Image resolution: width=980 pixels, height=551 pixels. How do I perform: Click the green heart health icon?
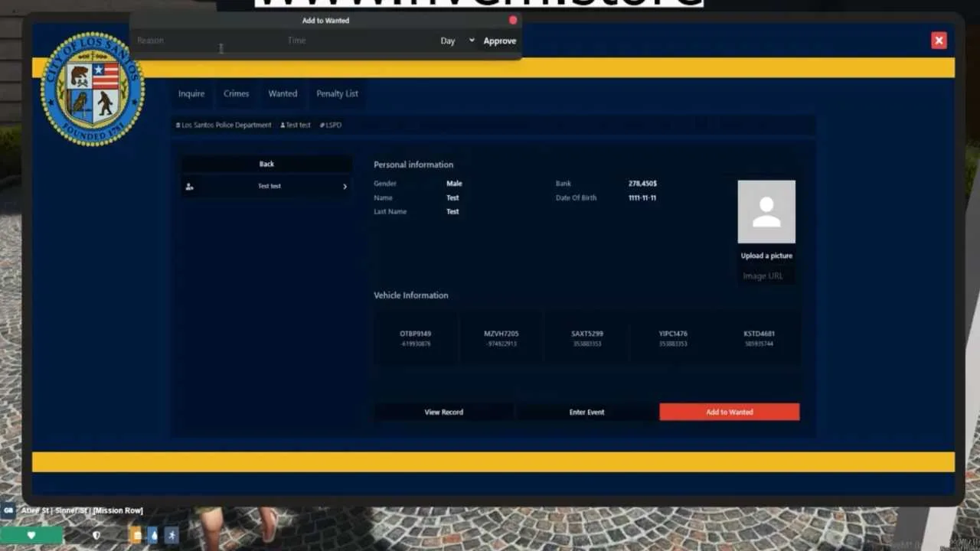[31, 536]
